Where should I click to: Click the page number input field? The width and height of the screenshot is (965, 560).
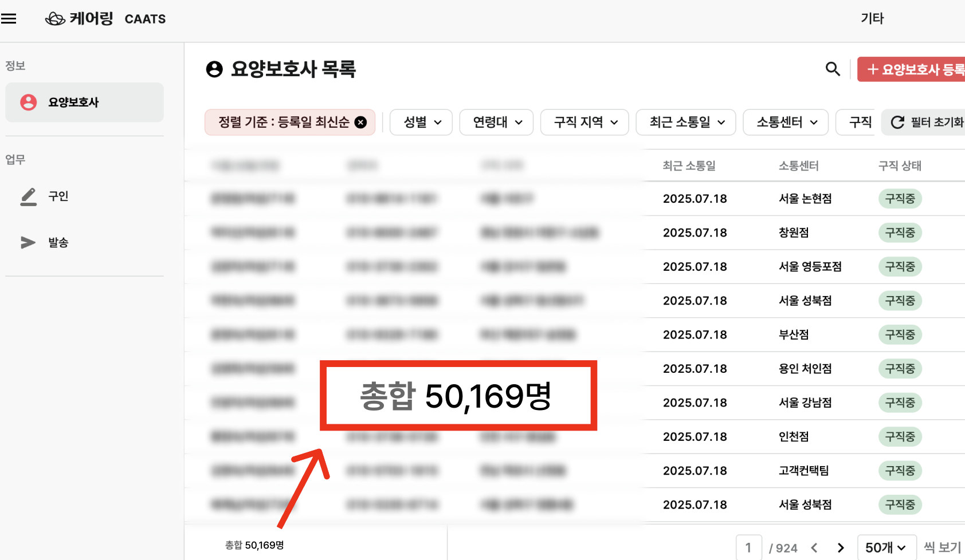748,547
